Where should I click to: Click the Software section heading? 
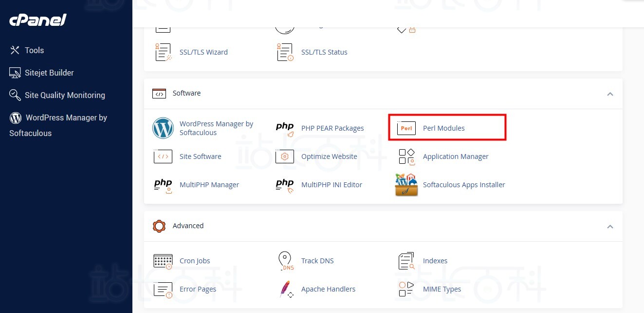186,93
